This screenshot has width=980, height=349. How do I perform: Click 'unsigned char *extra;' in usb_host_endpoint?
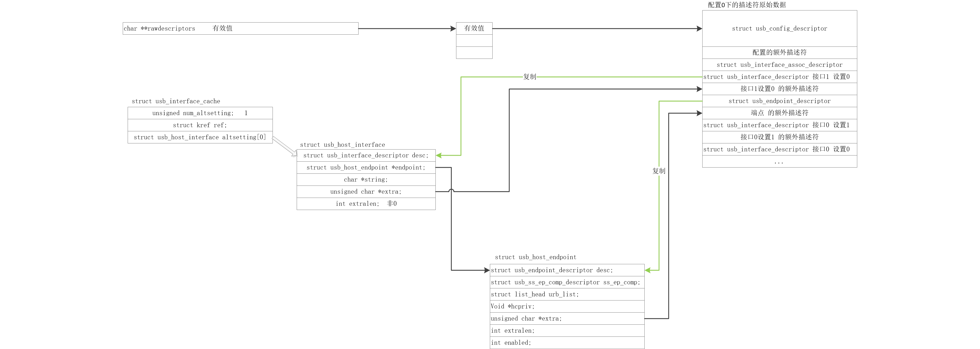click(x=567, y=318)
